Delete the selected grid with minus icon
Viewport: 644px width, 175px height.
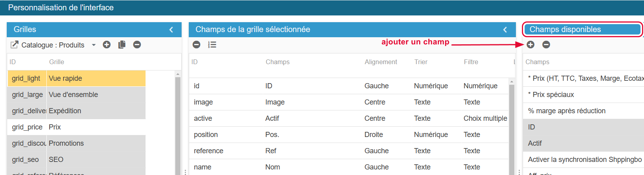(x=137, y=45)
